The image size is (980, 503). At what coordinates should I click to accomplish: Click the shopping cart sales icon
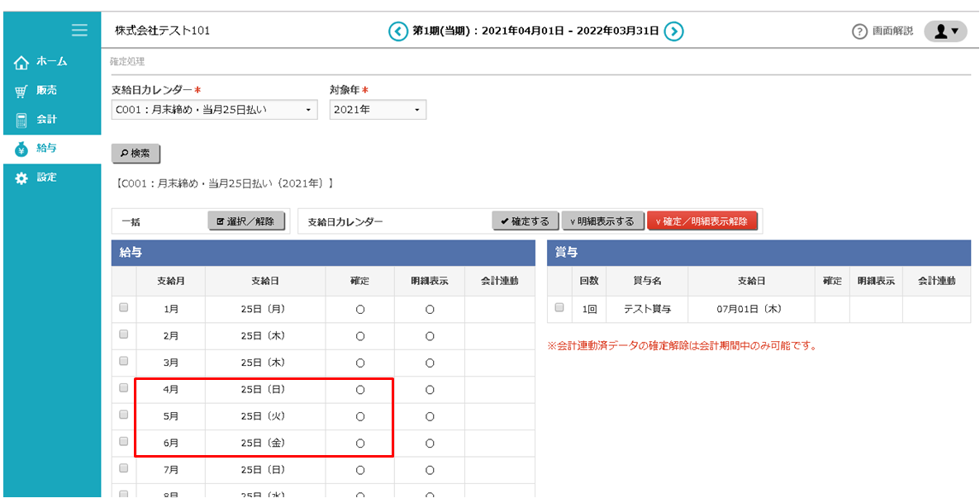pyautogui.click(x=22, y=91)
